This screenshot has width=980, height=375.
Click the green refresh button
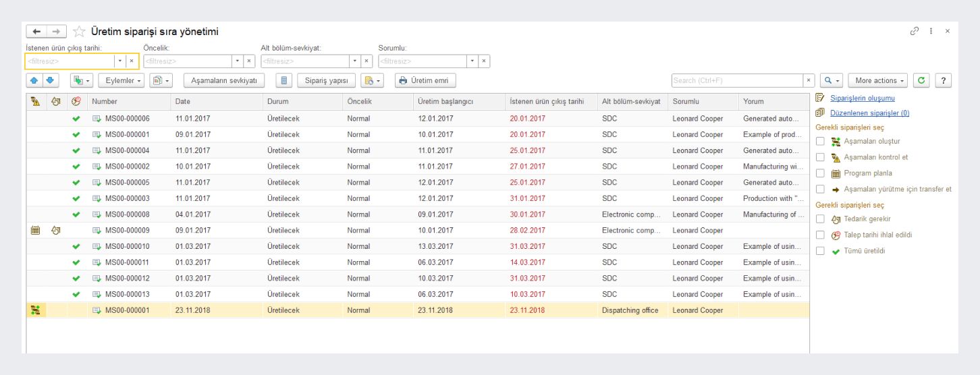pos(921,80)
